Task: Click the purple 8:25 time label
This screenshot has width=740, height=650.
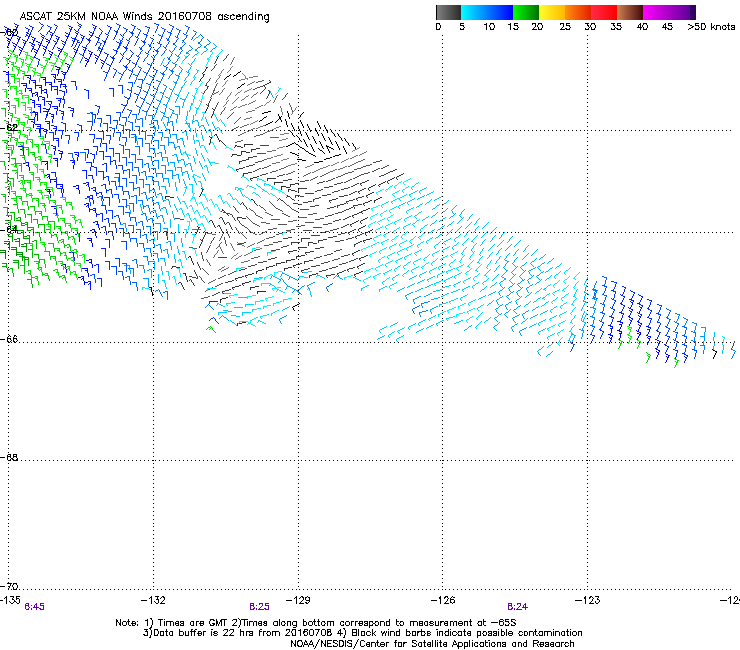Action: click(x=260, y=607)
